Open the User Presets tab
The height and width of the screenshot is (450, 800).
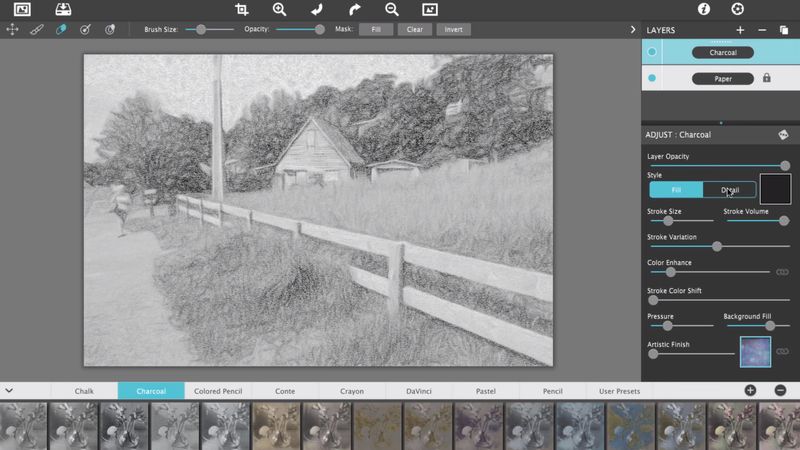(619, 391)
